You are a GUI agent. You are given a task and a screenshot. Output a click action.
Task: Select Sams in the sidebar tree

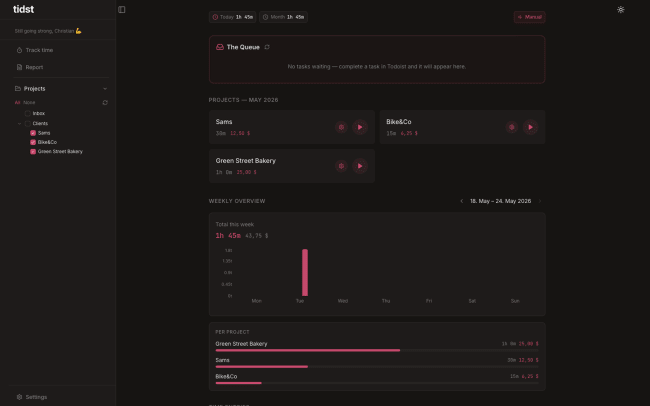[44, 133]
